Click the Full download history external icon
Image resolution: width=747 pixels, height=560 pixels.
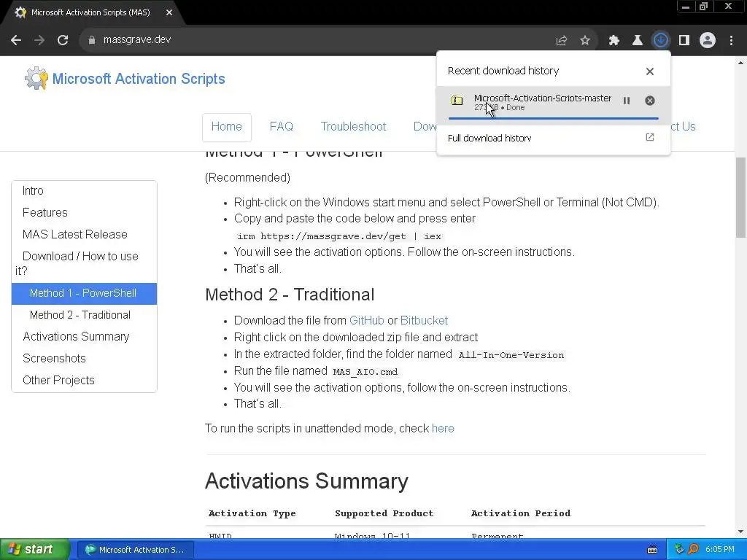[650, 138]
